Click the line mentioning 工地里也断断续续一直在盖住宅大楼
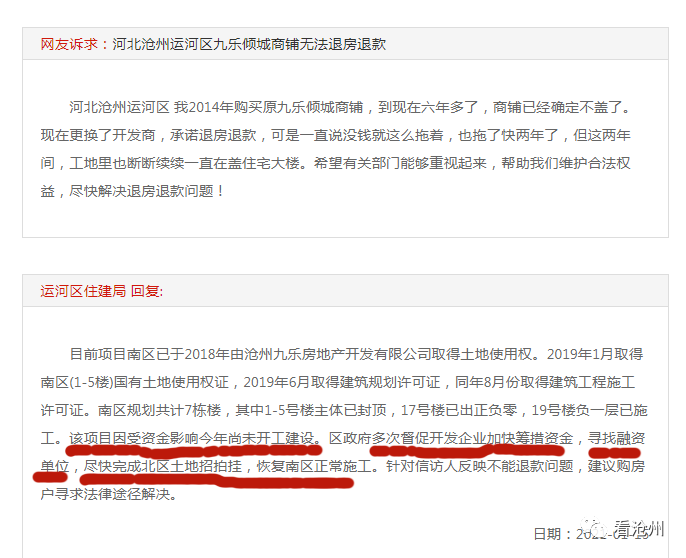This screenshot has height=558, width=686. point(336,163)
